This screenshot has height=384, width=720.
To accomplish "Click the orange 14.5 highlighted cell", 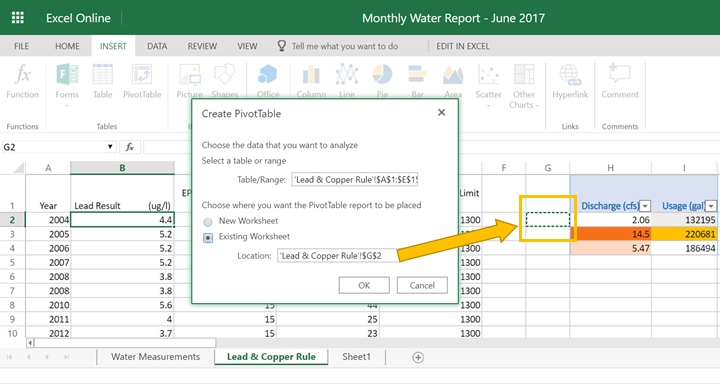I will (611, 234).
